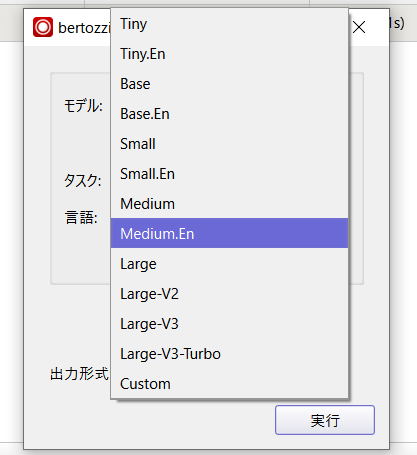Pick the Medium model entry
417x455 pixels.
coord(229,204)
